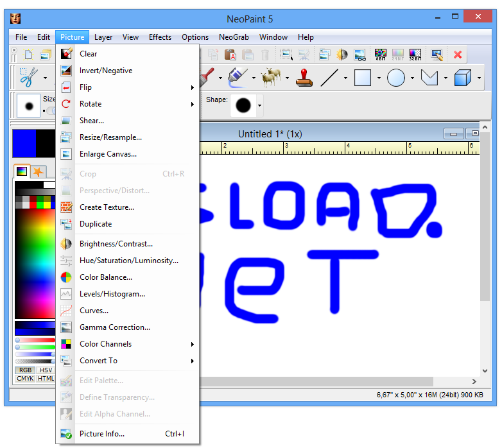Choose Resize/Resample from the menu
The width and height of the screenshot is (502, 448).
pos(127,137)
